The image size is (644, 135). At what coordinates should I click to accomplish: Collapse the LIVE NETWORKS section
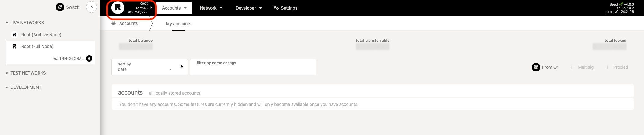7,23
